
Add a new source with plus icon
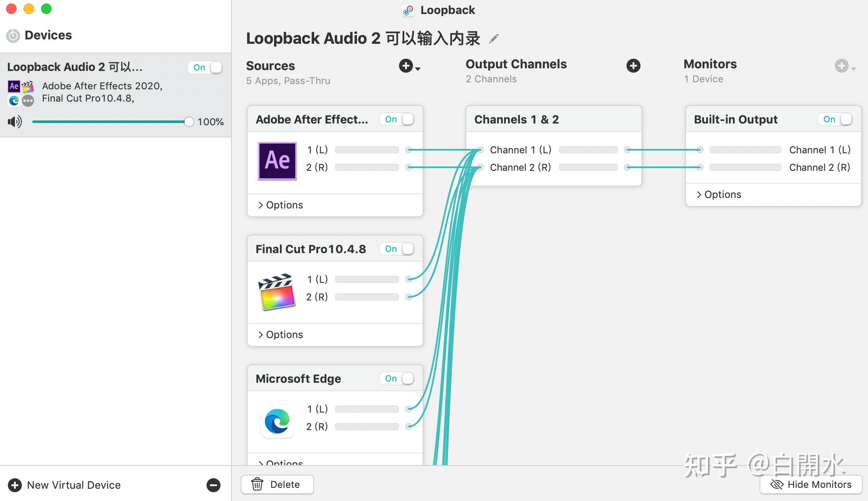click(x=406, y=66)
